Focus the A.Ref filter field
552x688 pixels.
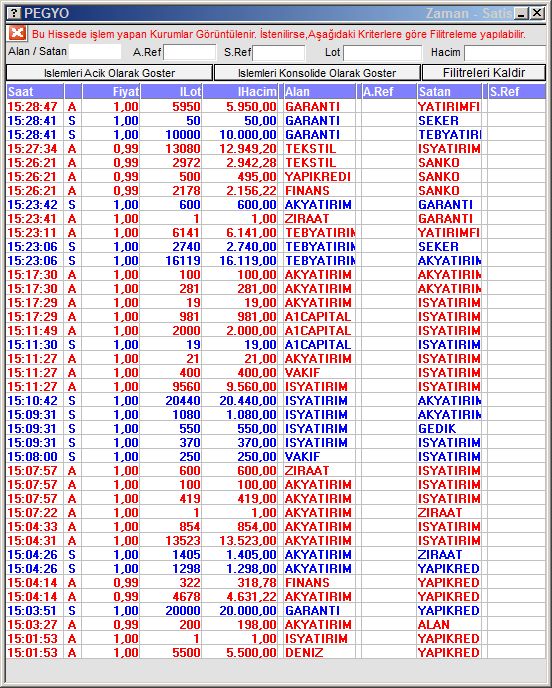click(x=190, y=52)
